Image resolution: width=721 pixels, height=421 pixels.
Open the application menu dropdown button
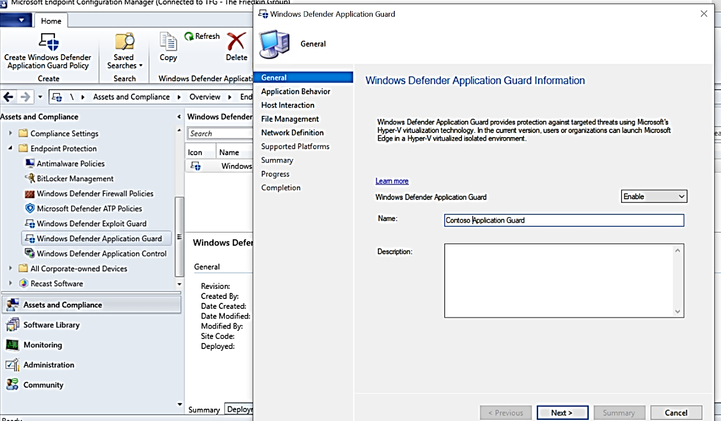(16, 21)
